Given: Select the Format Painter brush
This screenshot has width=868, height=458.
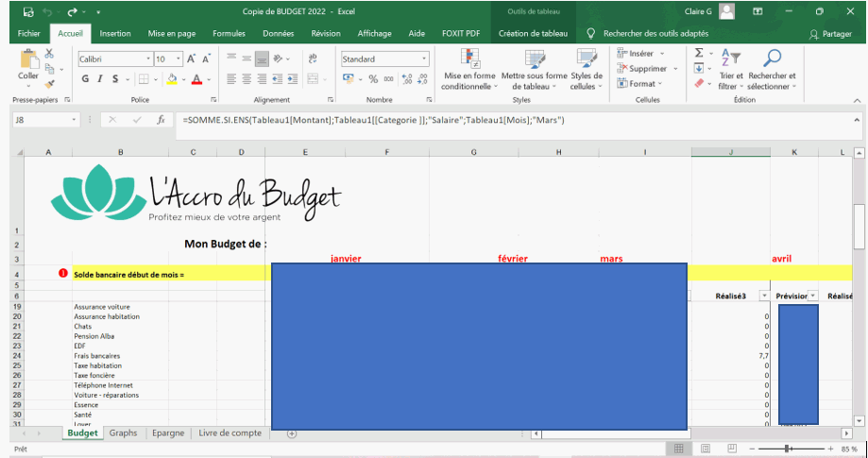Looking at the screenshot, I should click(x=49, y=84).
